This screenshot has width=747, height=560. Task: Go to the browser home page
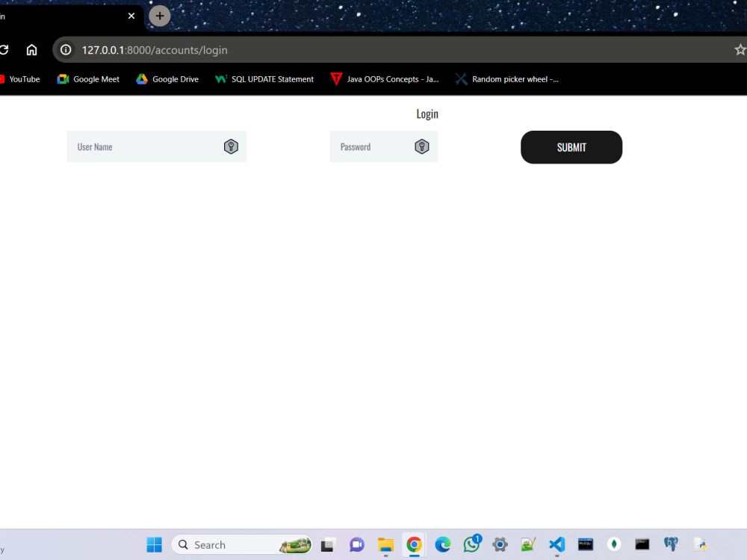[31, 50]
